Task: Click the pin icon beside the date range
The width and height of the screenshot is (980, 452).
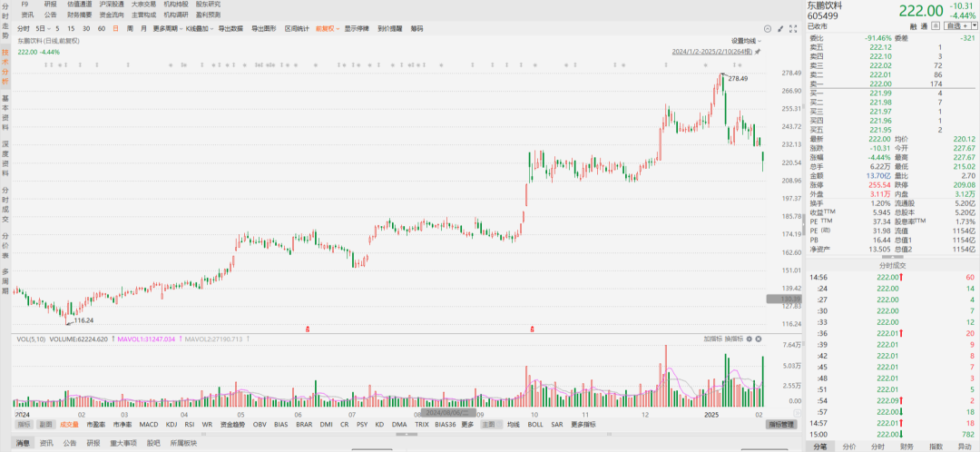Action: point(758,53)
